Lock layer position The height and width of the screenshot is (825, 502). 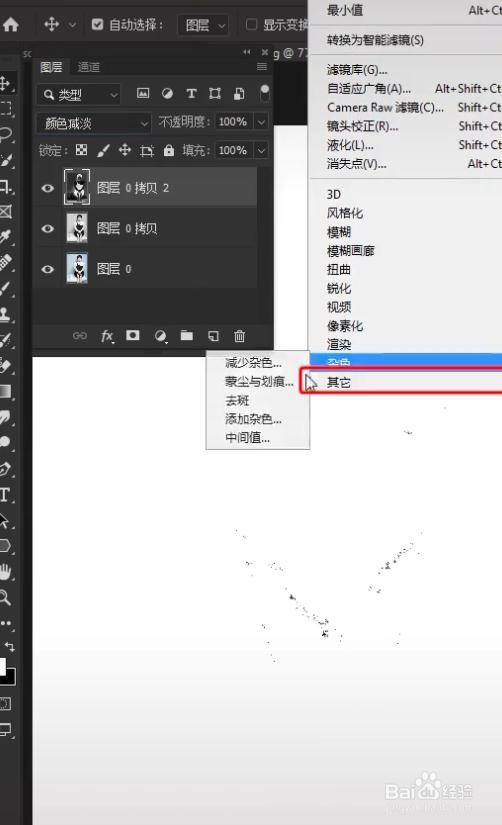125,150
